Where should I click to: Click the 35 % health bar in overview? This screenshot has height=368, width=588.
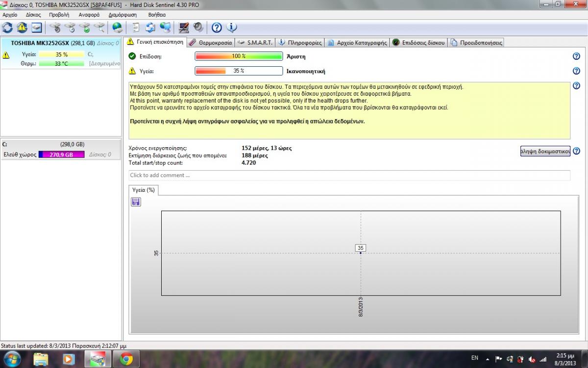point(239,71)
